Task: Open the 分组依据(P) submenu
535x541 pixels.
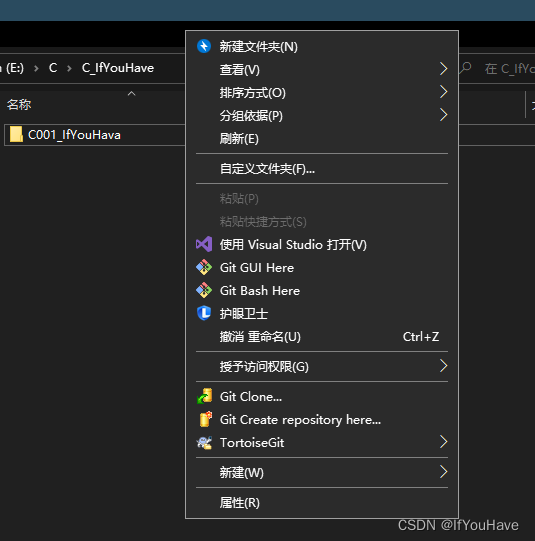Action: (322, 116)
